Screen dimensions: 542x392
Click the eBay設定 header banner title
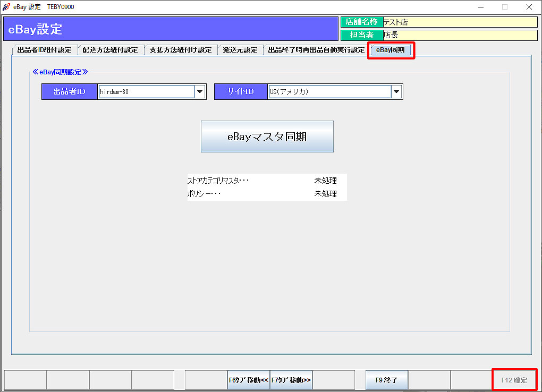pyautogui.click(x=35, y=29)
